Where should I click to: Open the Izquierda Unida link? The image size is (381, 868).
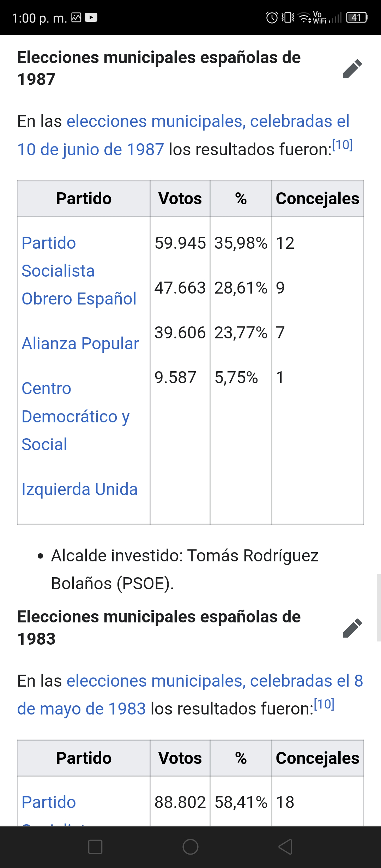79,489
